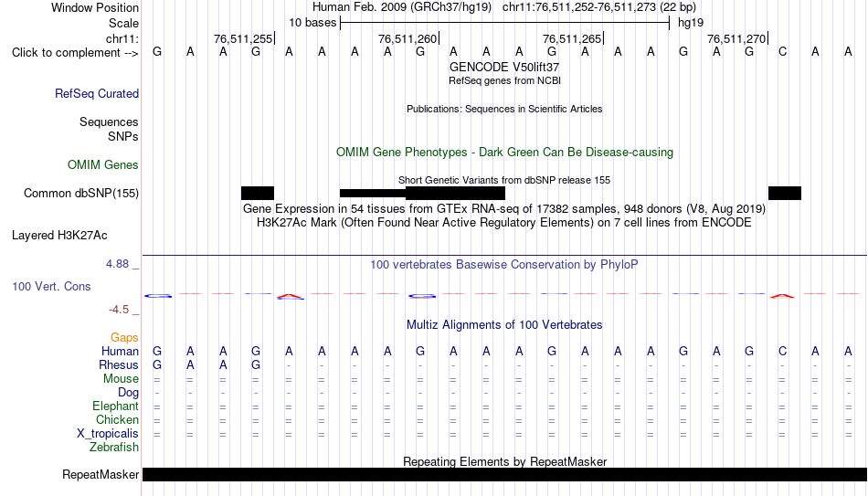The width and height of the screenshot is (868, 496).
Task: Click the thin dbSNP variant bar left of the thick block
Action: click(x=373, y=194)
